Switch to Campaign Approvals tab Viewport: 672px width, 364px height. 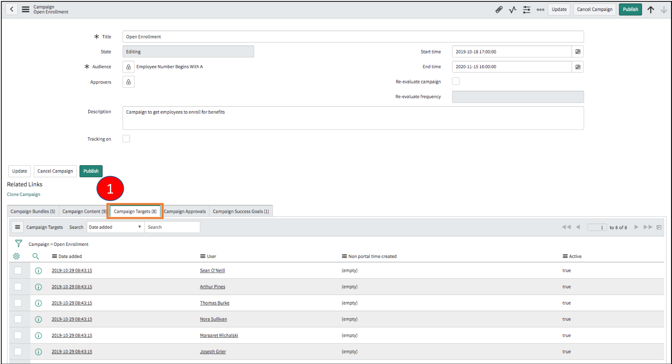pos(185,211)
